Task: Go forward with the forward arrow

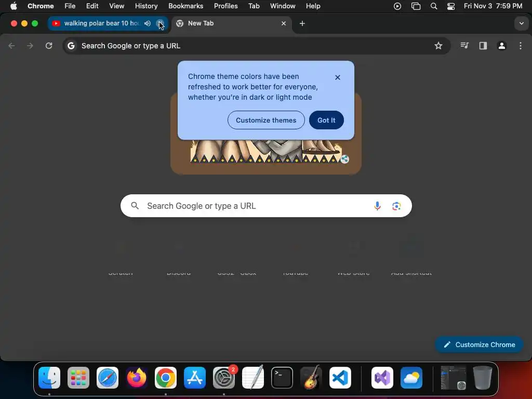Action: coord(30,46)
